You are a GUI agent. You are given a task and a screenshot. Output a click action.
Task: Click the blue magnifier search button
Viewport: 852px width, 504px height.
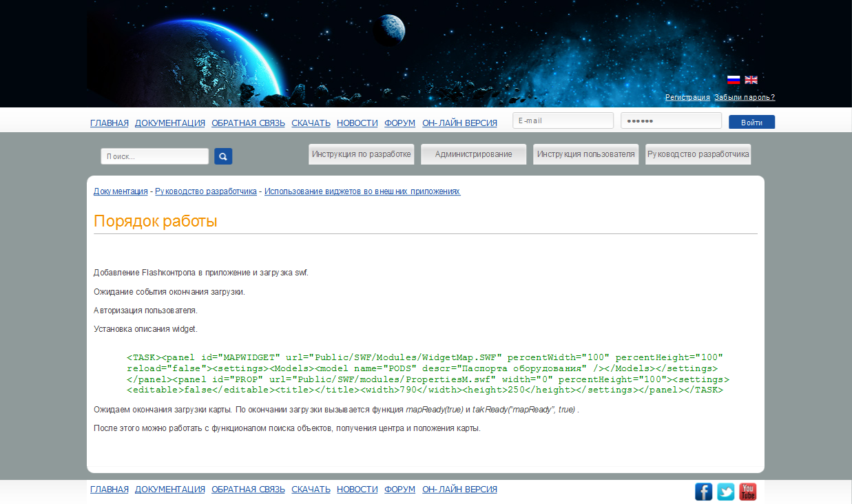[223, 156]
